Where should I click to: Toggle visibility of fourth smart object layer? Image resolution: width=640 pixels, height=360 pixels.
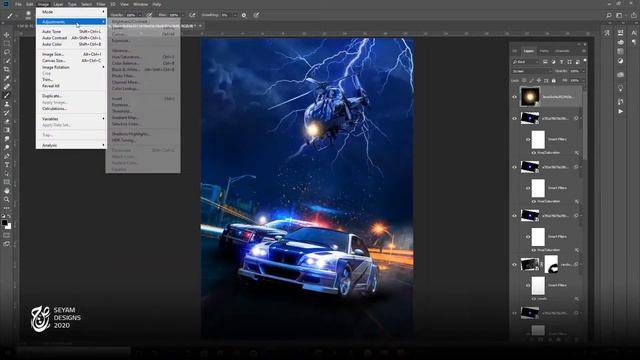pos(514,216)
